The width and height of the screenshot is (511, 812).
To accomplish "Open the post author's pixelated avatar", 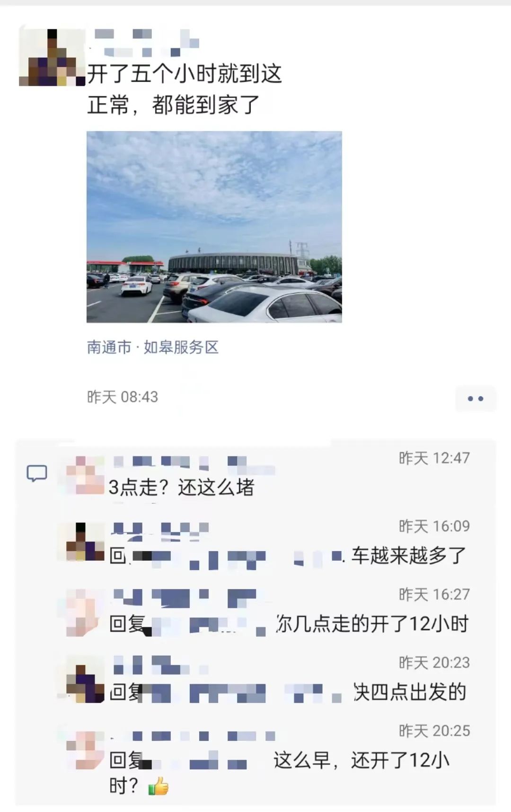I will pos(52,57).
